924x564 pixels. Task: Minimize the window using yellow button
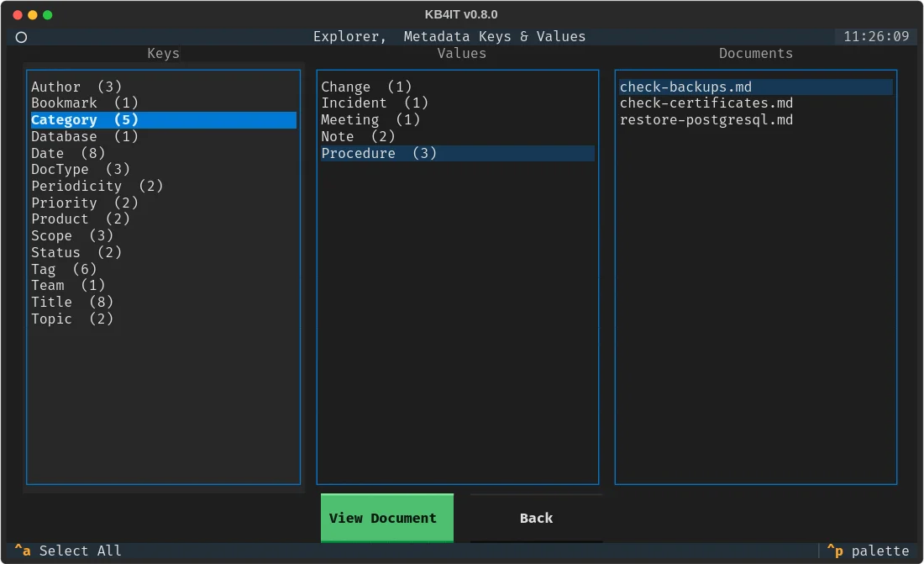(33, 15)
